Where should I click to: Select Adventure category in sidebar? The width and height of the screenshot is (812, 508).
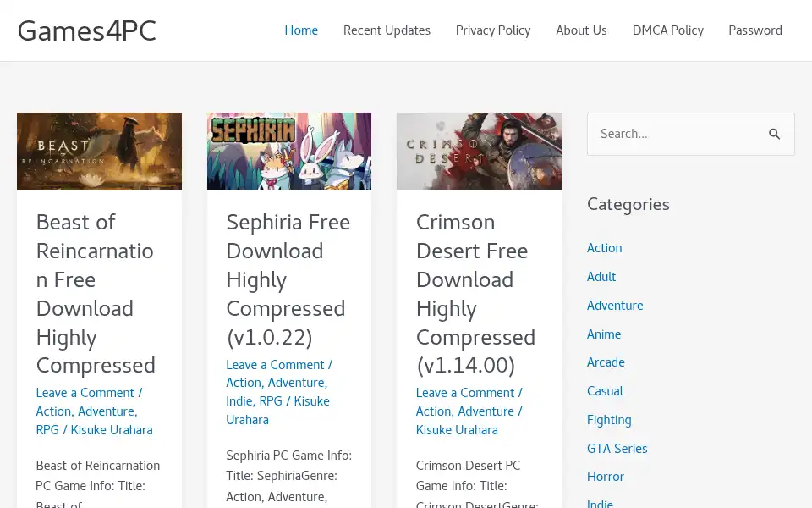[615, 306]
